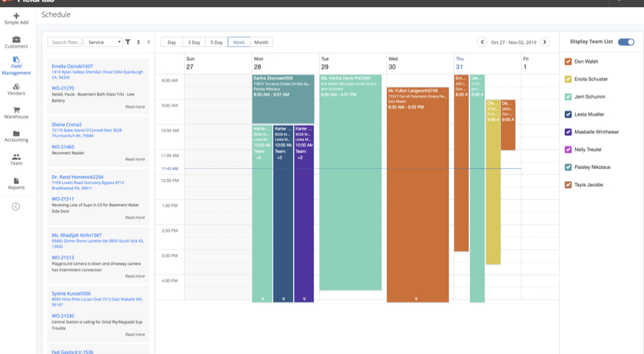Open the Warehouse cart icon
The width and height of the screenshot is (644, 354).
tap(16, 110)
